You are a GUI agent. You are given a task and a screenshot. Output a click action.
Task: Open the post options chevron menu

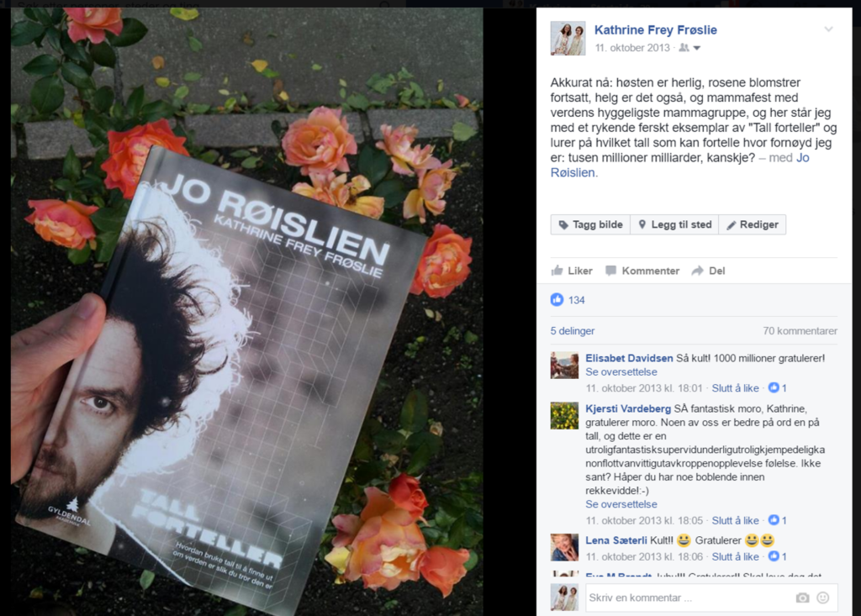pos(828,29)
